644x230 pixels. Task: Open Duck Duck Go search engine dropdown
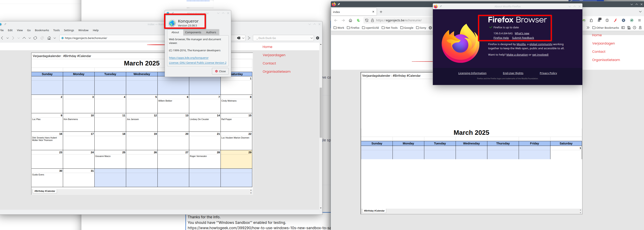click(x=311, y=38)
